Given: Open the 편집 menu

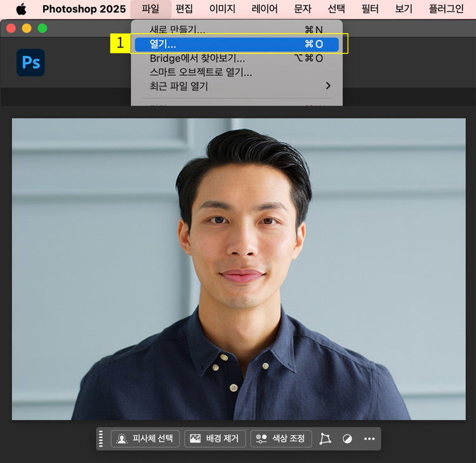Looking at the screenshot, I should click(184, 9).
